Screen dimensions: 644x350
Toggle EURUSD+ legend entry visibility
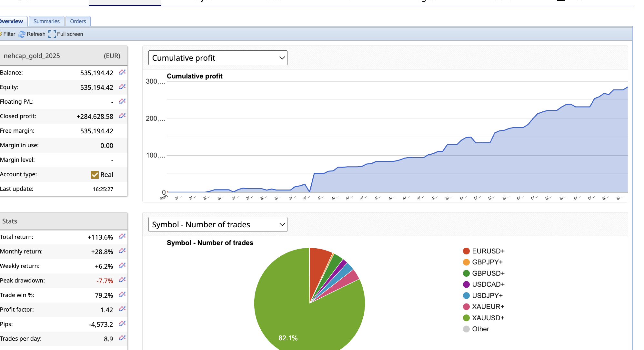click(x=483, y=251)
